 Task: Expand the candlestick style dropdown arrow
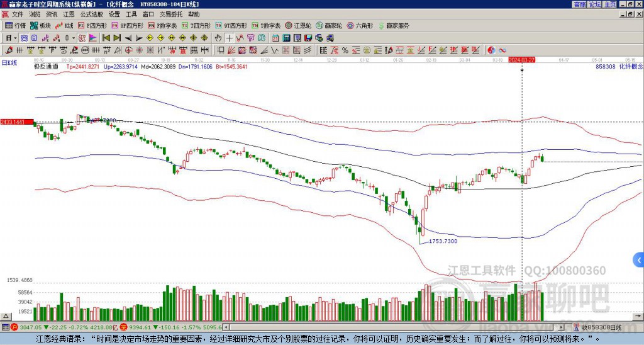74,38
